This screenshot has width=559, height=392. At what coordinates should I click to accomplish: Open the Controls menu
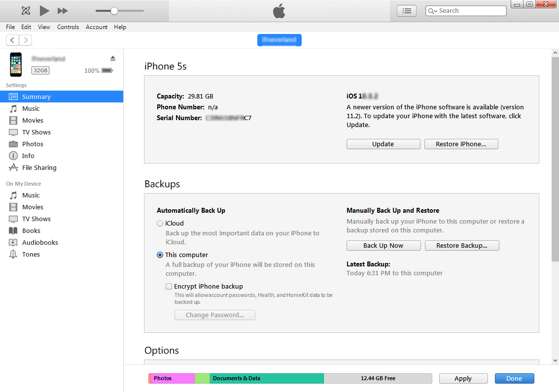68,27
